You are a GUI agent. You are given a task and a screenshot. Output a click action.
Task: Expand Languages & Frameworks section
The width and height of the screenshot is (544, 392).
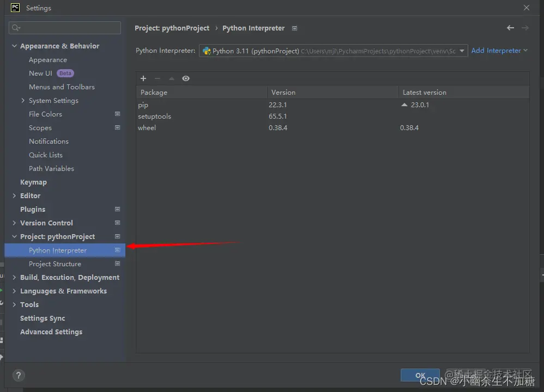click(x=14, y=291)
